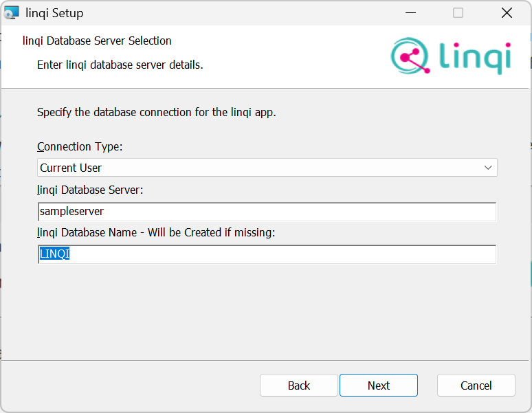The height and width of the screenshot is (413, 532).
Task: Expand the Current User dropdown arrow
Action: (488, 168)
